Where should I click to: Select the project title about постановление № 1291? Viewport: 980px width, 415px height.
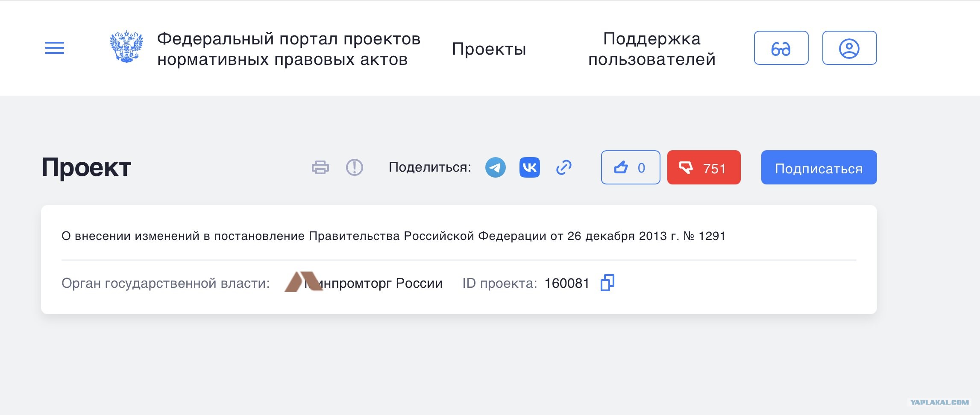click(x=393, y=236)
